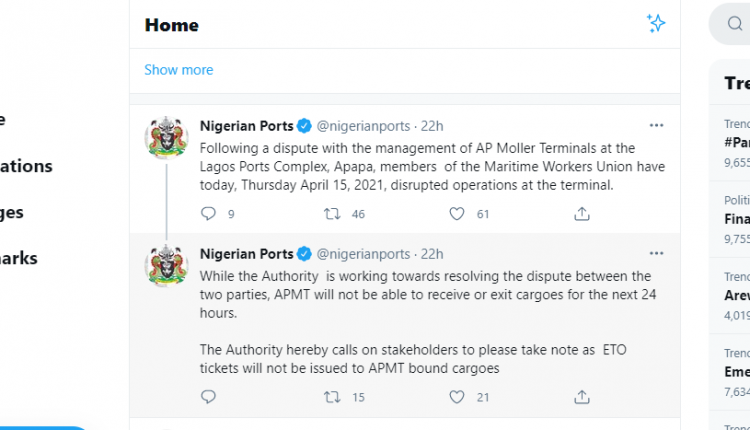Like the first tweet with 61 likes
Image resolution: width=750 pixels, height=430 pixels.
457,213
